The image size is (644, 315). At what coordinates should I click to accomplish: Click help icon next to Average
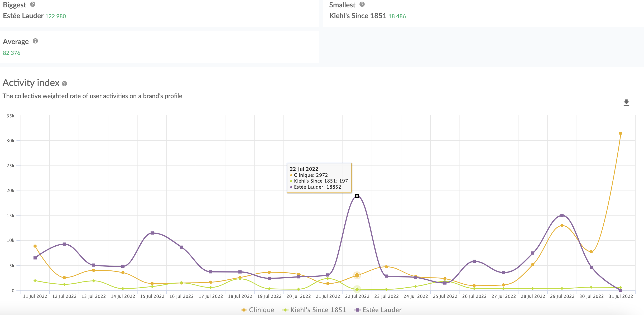[x=35, y=41]
